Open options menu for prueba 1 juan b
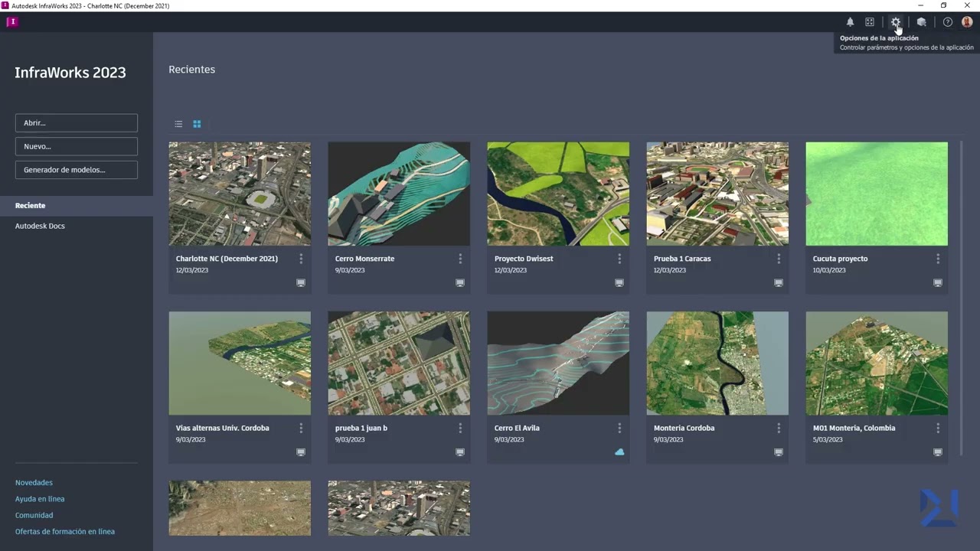 click(460, 429)
